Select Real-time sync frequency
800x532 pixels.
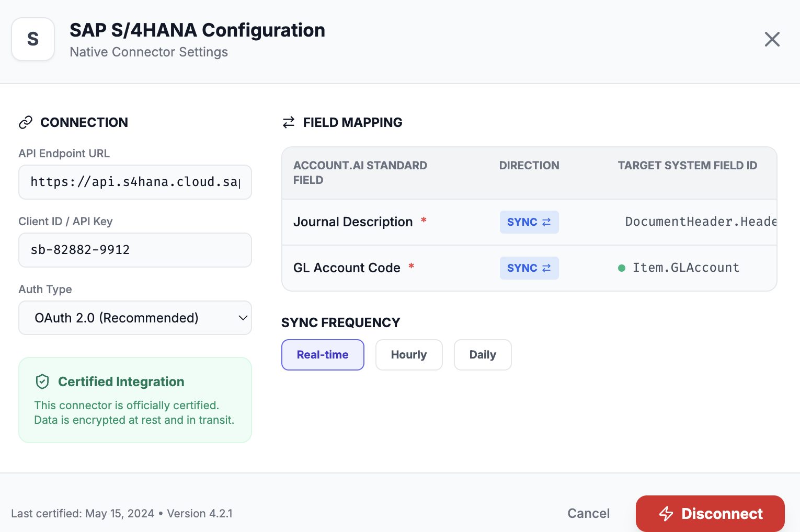tap(323, 355)
